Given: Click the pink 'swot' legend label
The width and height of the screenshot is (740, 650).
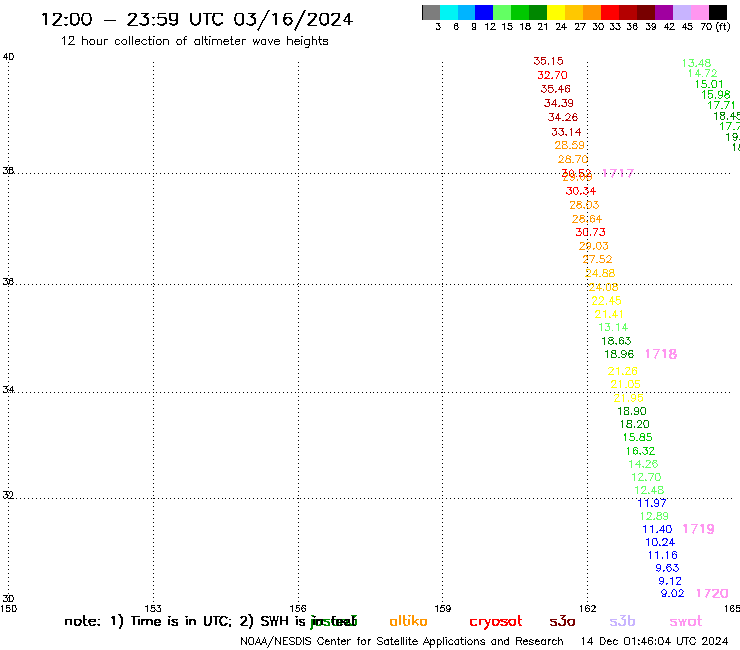Looking at the screenshot, I should point(686,622).
